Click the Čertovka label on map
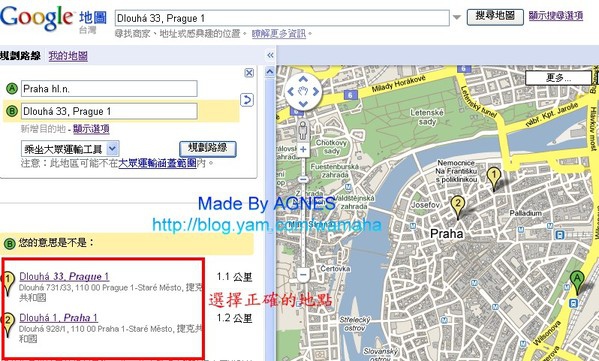Screen dimensions: 599x361 click(x=335, y=269)
